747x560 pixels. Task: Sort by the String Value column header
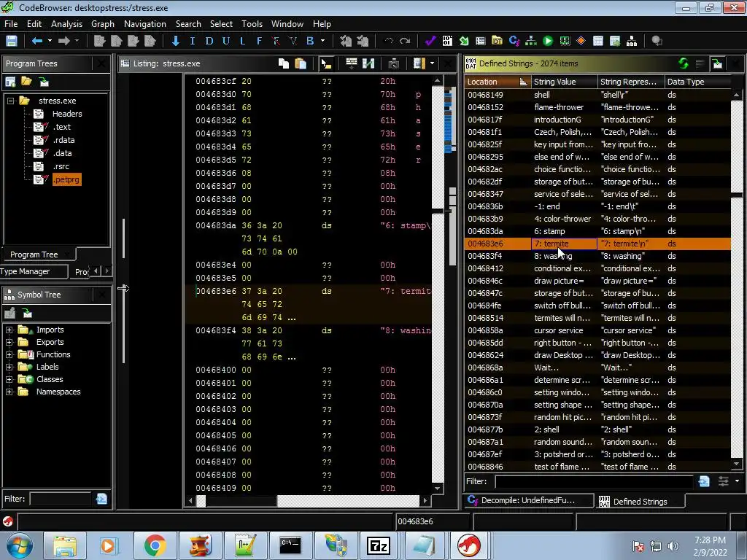pos(564,82)
